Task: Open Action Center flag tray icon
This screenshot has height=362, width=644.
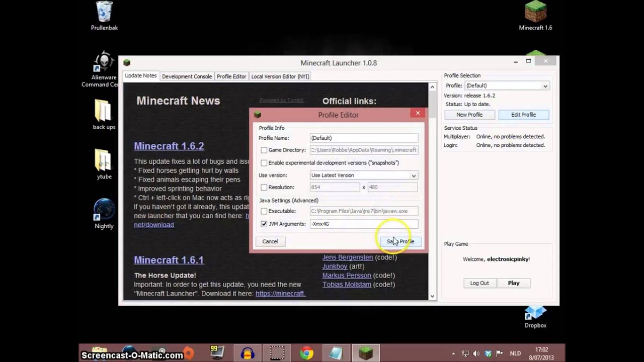Action: click(x=500, y=353)
